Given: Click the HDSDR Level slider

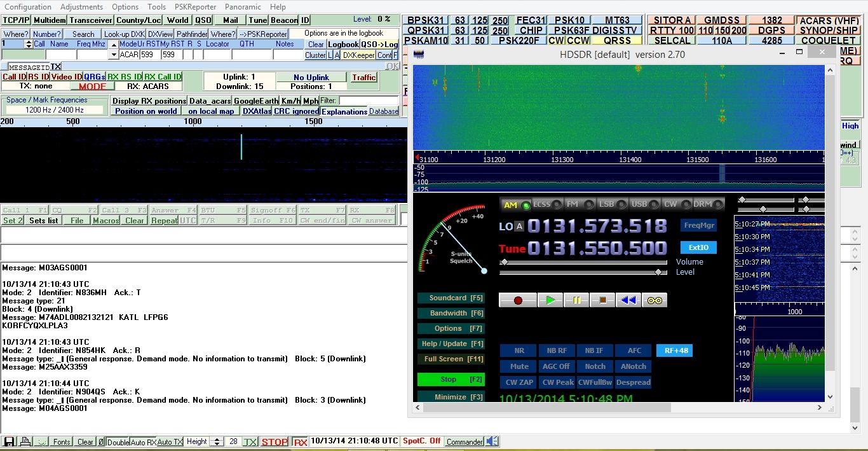Looking at the screenshot, I should pos(583,272).
